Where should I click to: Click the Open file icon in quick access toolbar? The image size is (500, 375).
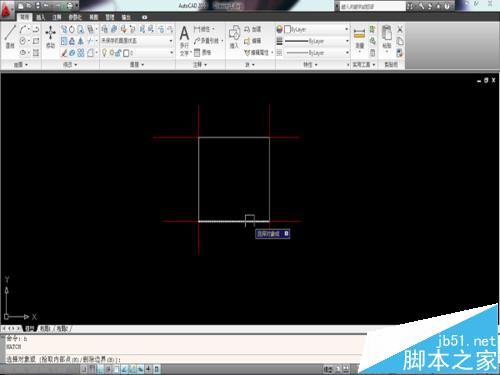(29, 6)
